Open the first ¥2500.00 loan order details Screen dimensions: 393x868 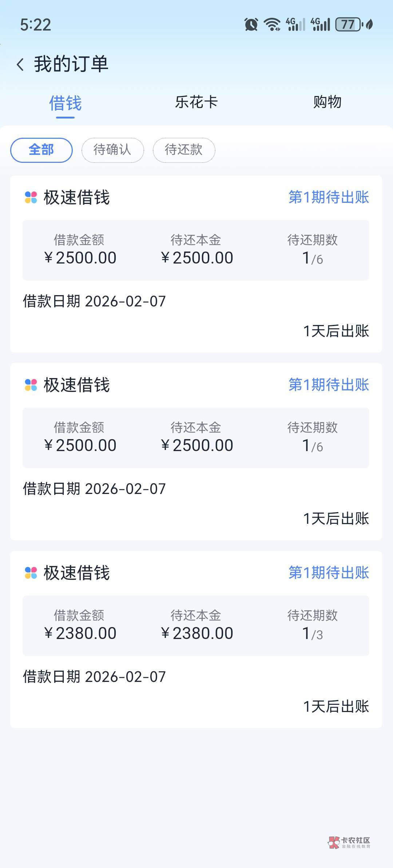click(196, 250)
